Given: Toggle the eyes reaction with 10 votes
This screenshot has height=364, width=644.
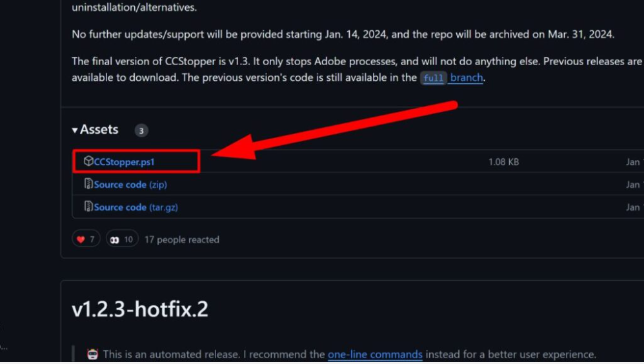Looking at the screenshot, I should pyautogui.click(x=122, y=239).
